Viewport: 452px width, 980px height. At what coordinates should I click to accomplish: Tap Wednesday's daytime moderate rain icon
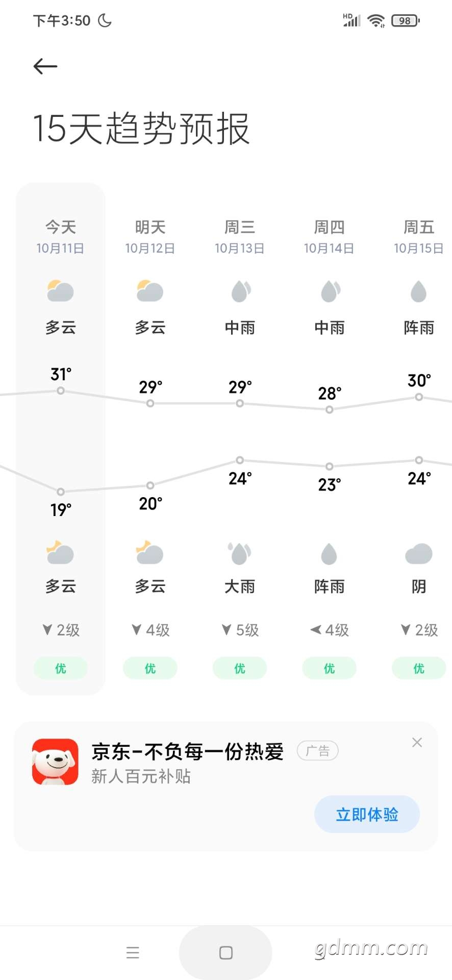point(240,291)
